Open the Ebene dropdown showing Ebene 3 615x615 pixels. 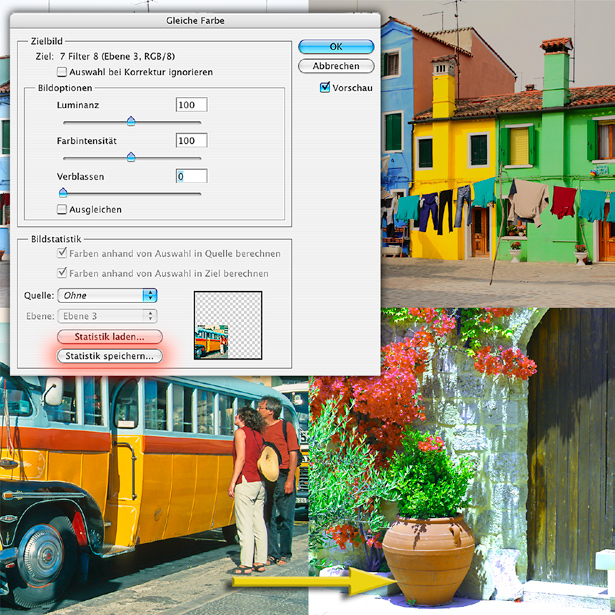pos(108,316)
